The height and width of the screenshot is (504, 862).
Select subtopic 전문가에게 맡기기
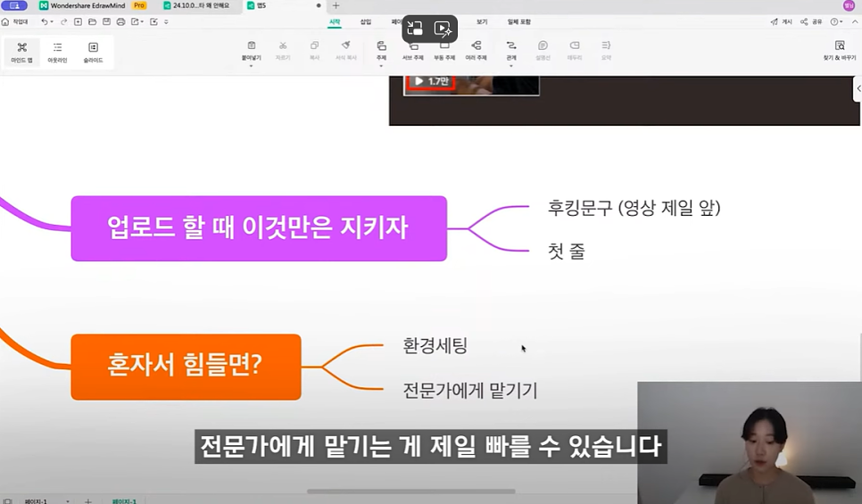click(470, 390)
